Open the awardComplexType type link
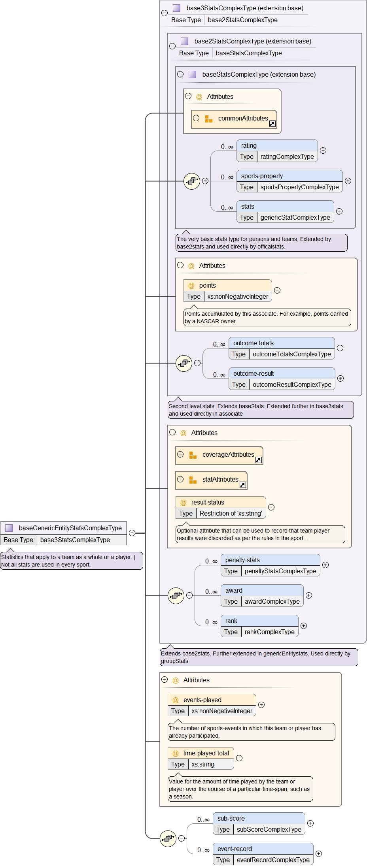 coord(272,601)
